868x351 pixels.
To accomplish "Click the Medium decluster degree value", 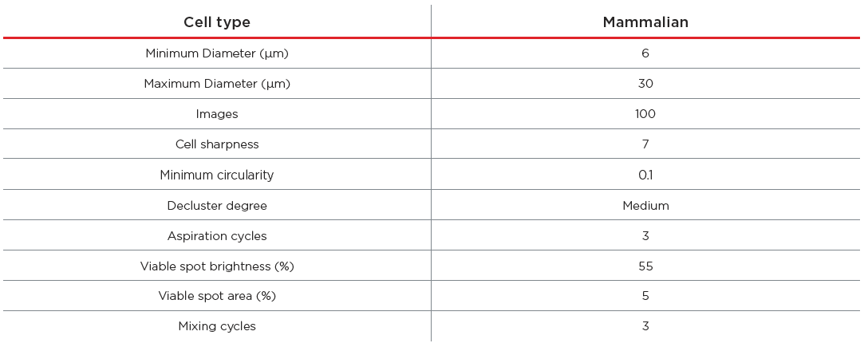I will [x=645, y=206].
